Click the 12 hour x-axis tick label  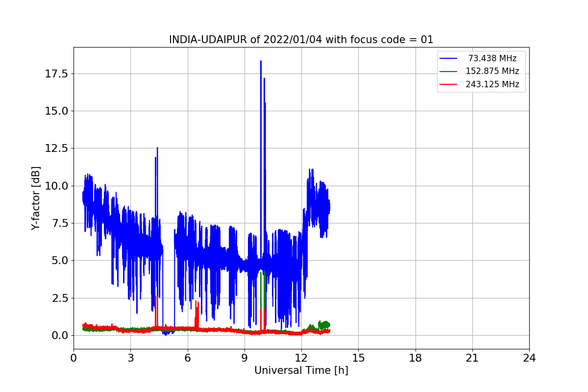301,358
